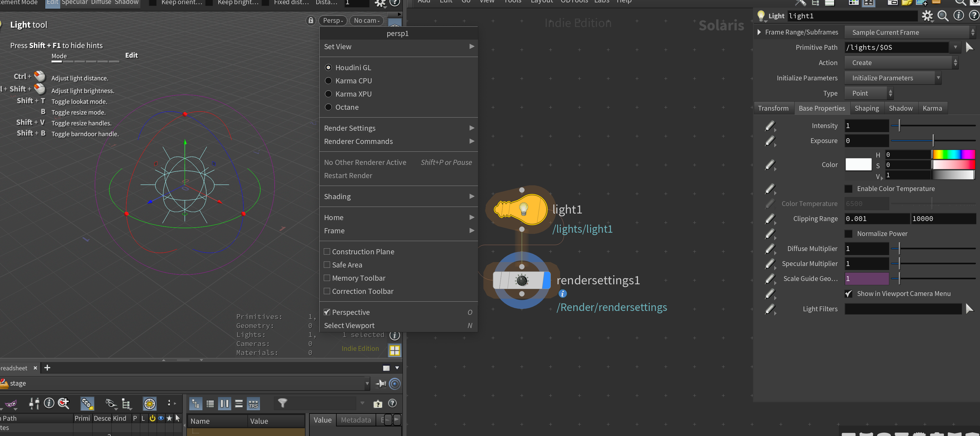The width and height of the screenshot is (980, 436).
Task: Click the sunglasses icon in scene graph toolbar
Action: (x=111, y=403)
